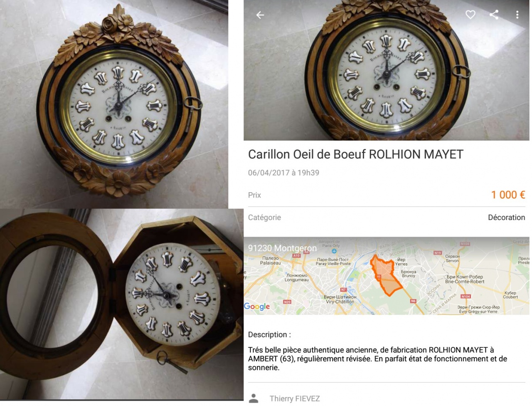Viewport: 532px width, 406px height.
Task: Click the Paris-Orly airport map marker
Action: click(334, 251)
